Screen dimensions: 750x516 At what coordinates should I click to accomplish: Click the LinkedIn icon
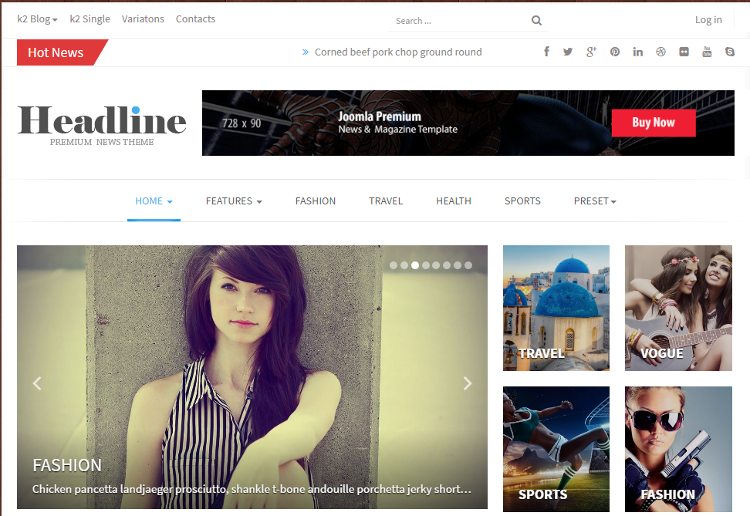tap(638, 52)
